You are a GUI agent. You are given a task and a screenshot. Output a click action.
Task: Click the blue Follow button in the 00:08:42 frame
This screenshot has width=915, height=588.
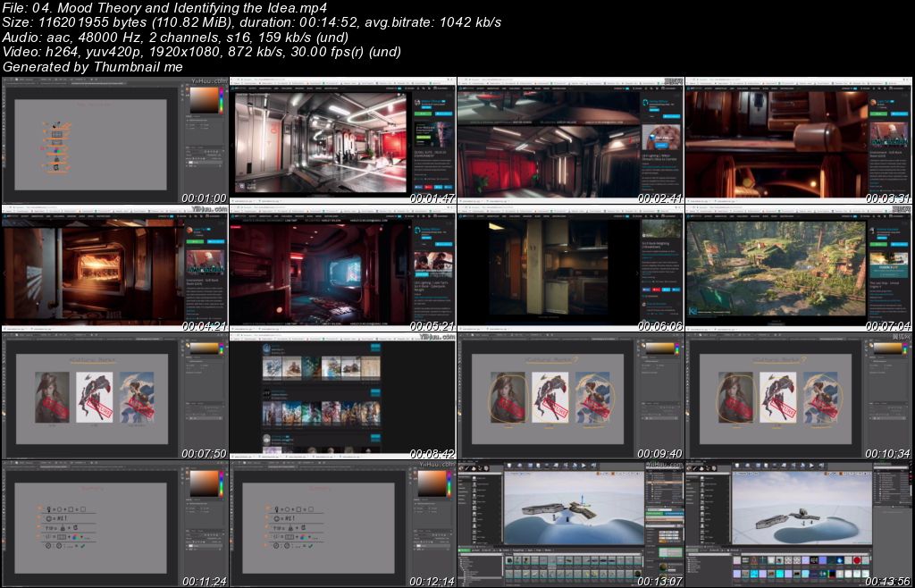coord(374,346)
